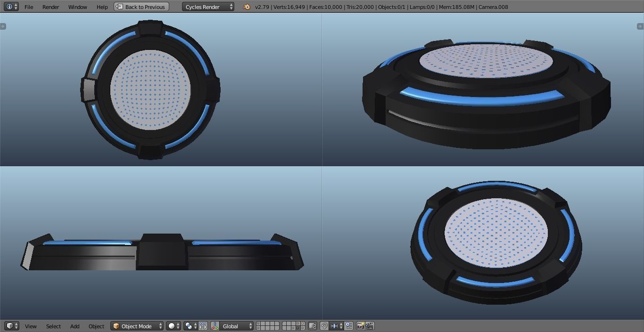Toggle manipulate center points icon
Screen dimensions: 644x332
[203, 326]
